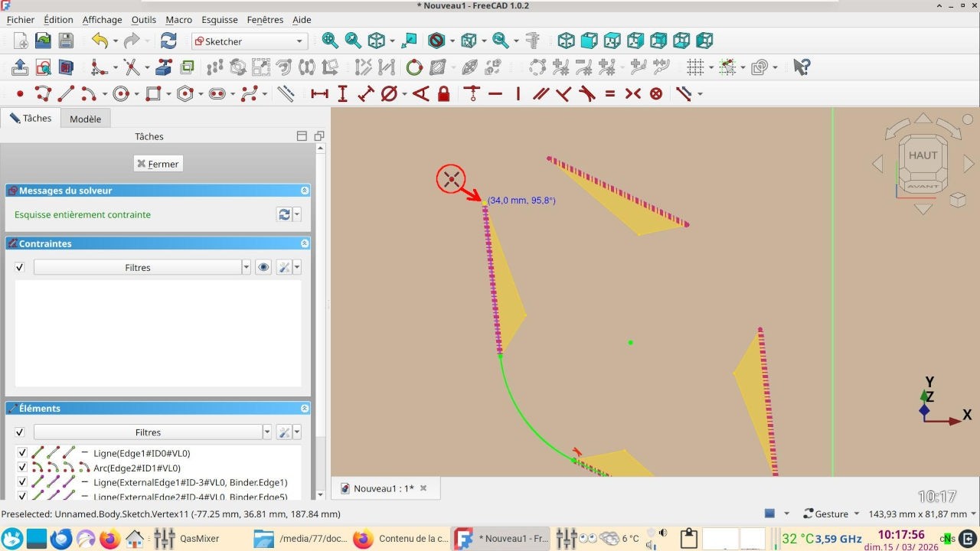This screenshot has width=980, height=551.
Task: Select the Create polygon tool
Action: pyautogui.click(x=185, y=94)
